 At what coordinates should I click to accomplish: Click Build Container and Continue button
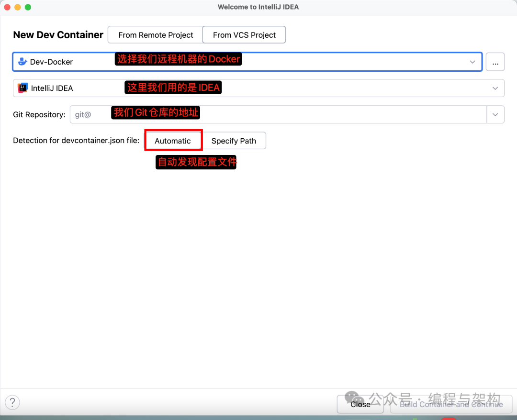pos(451,404)
